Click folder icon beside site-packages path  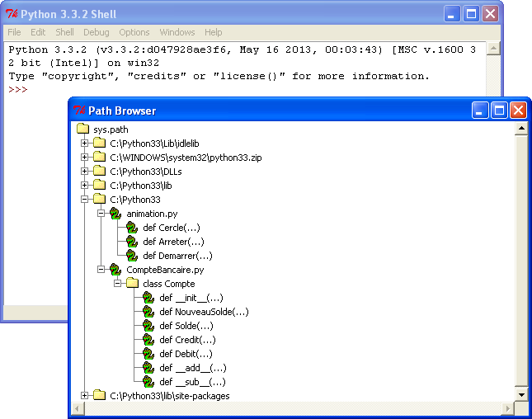pyautogui.click(x=100, y=395)
